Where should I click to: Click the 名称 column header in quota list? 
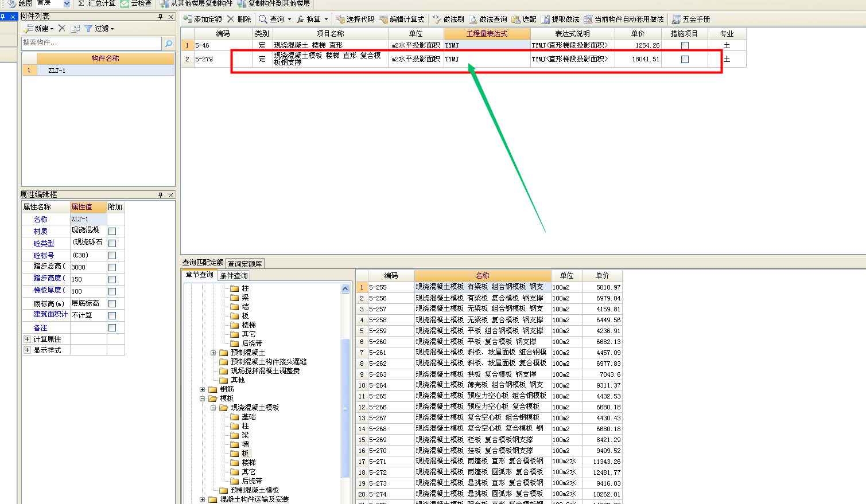[x=483, y=276]
